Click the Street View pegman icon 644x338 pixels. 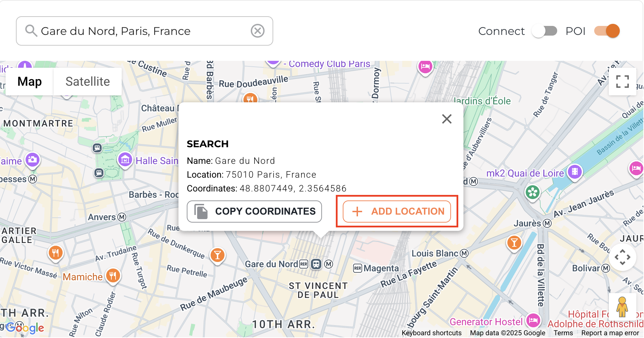pyautogui.click(x=622, y=307)
